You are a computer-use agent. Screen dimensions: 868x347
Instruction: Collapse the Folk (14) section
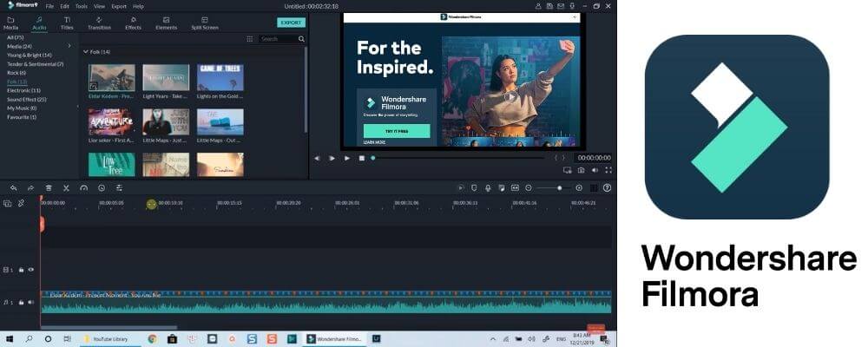point(86,52)
